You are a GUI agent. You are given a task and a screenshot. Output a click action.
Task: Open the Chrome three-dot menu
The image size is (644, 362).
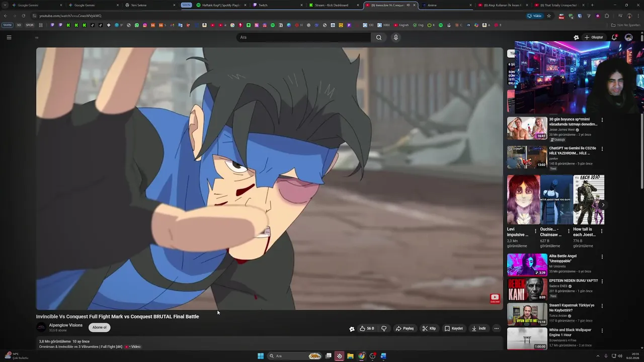(x=638, y=16)
